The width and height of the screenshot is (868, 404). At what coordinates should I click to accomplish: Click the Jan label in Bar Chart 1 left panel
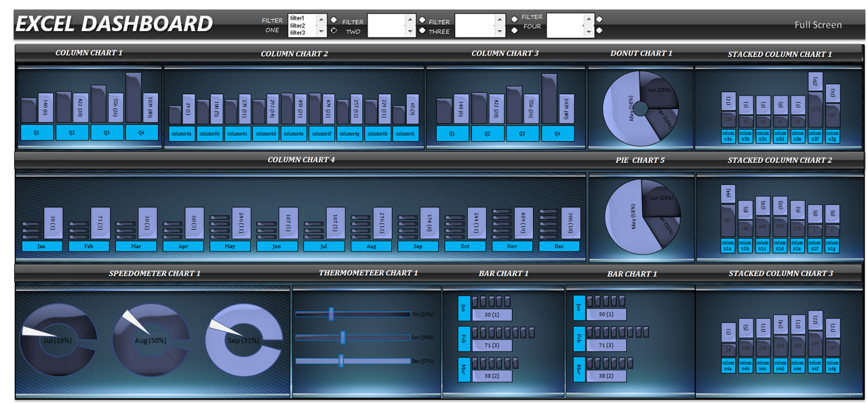[x=464, y=307]
